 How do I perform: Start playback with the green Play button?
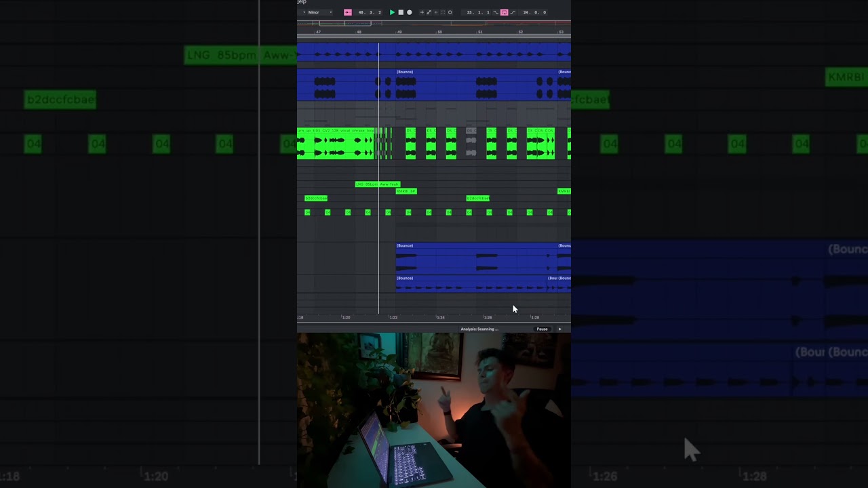[392, 12]
